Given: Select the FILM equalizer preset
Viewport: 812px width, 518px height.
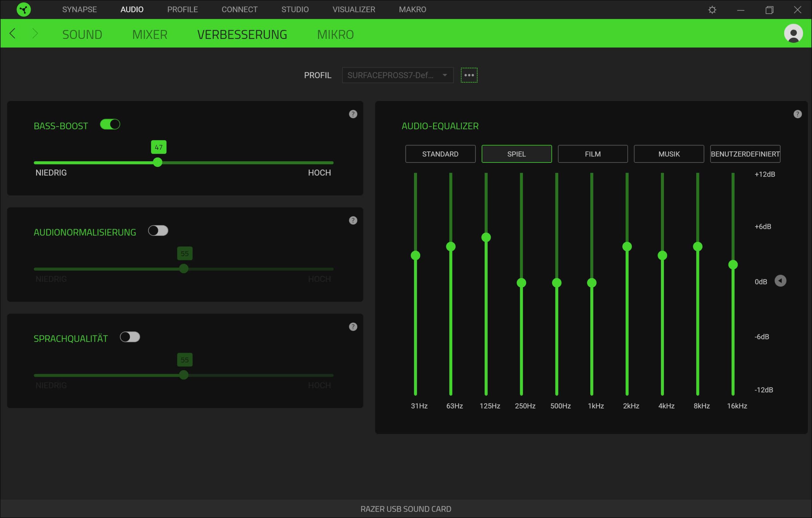Looking at the screenshot, I should (593, 154).
